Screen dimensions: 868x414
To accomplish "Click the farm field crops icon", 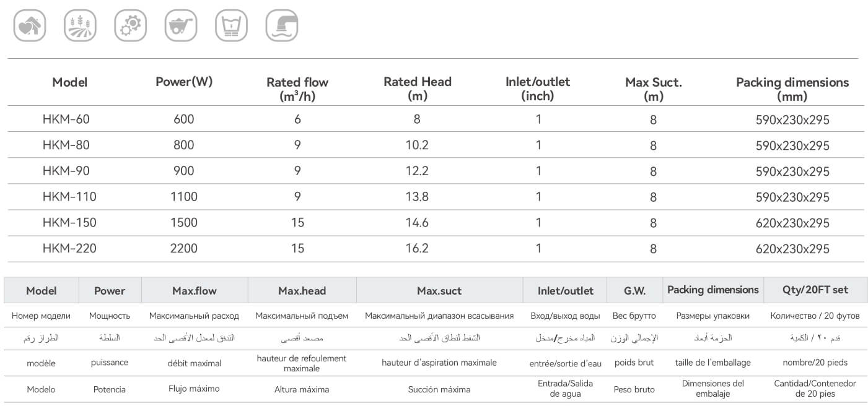I will 80,26.
